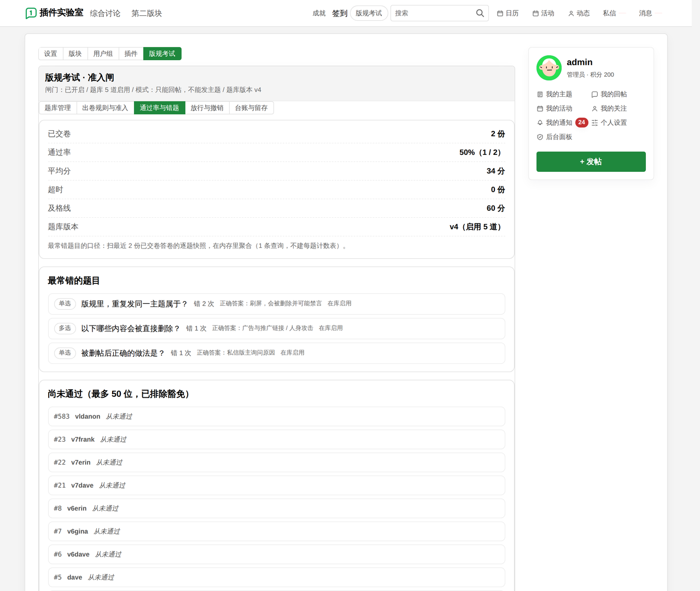Switch to the 题库管理 tab
This screenshot has height=591, width=700.
point(57,108)
